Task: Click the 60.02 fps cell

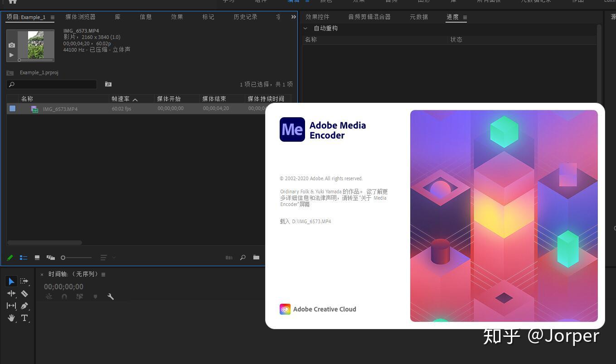Action: pyautogui.click(x=121, y=109)
